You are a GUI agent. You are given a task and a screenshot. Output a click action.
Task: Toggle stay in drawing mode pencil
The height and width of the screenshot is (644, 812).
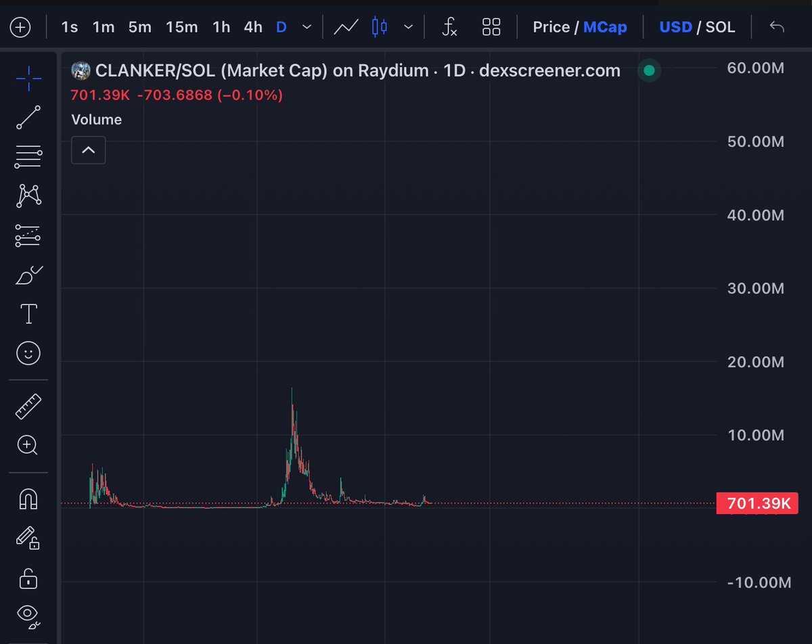click(x=28, y=538)
